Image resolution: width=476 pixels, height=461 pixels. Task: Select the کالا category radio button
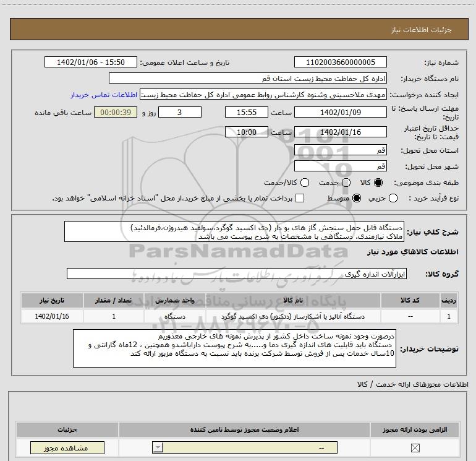(378, 183)
